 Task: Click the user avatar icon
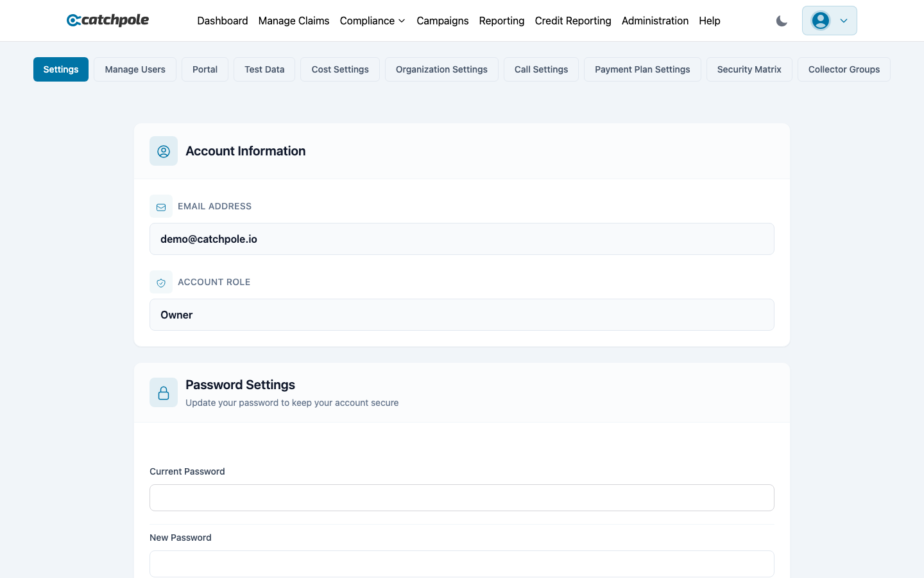tap(821, 21)
